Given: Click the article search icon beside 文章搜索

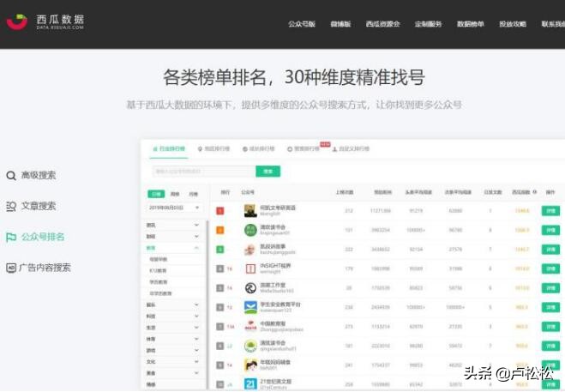Looking at the screenshot, I should [x=11, y=206].
